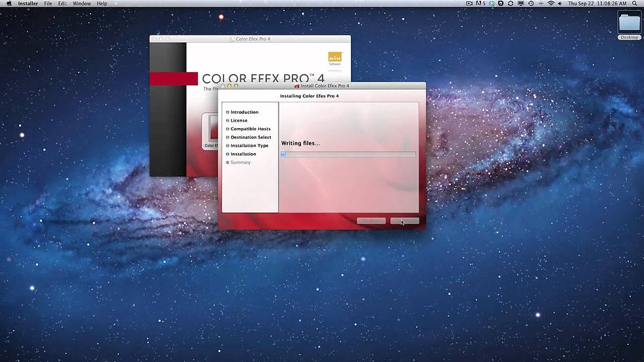
Task: Open the Installer application menu
Action: (x=28, y=3)
